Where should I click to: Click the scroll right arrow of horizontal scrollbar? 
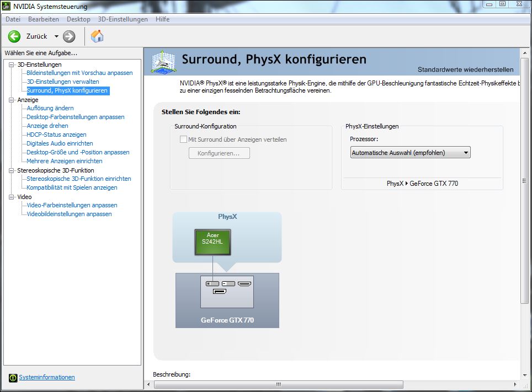click(x=515, y=384)
